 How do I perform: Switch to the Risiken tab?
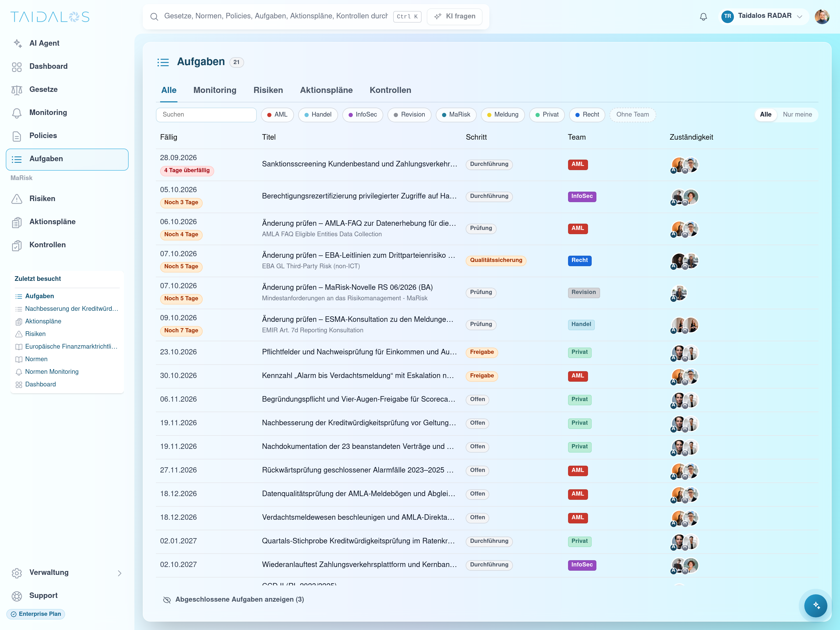(268, 90)
